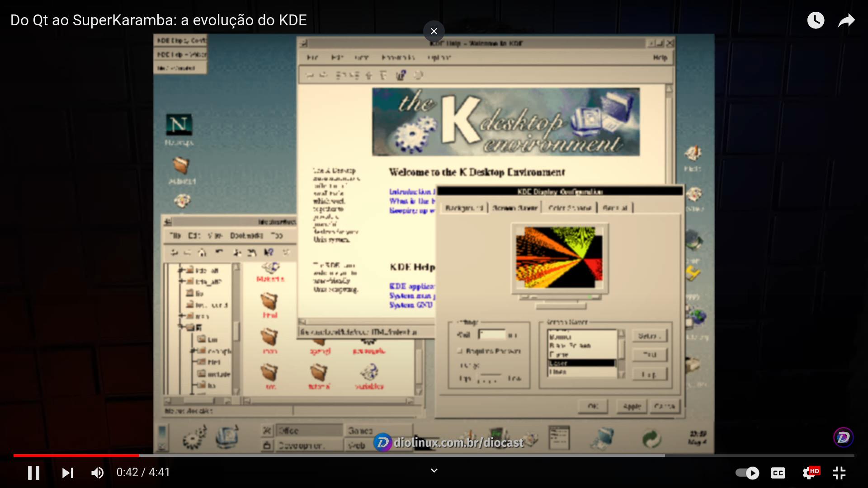Switch to the Background tab

(464, 208)
